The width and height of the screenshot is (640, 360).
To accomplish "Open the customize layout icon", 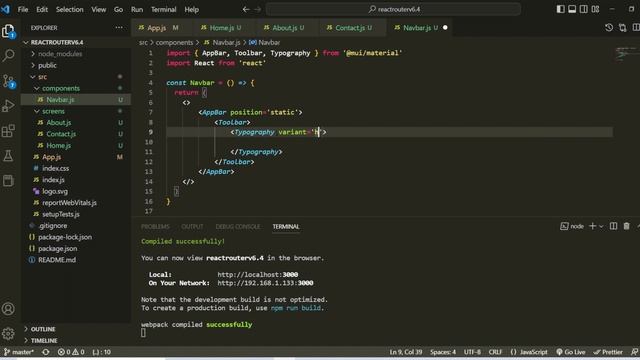I will [x=596, y=9].
